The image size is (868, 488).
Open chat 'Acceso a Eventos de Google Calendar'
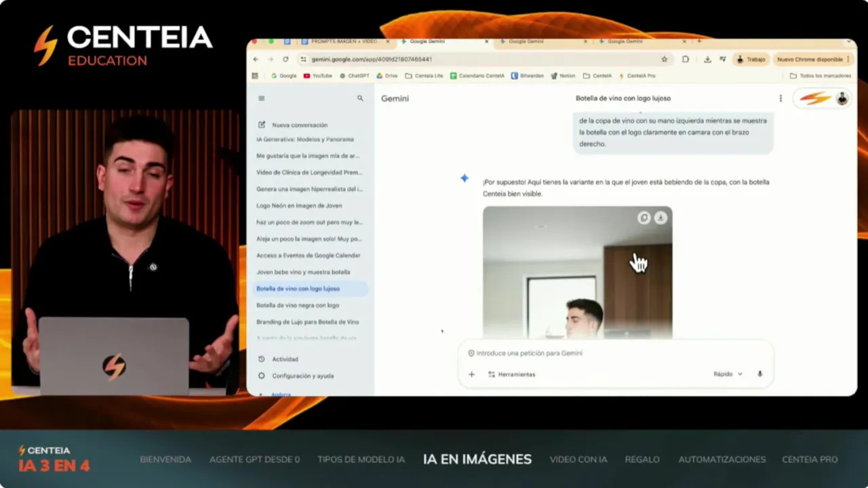coord(310,255)
